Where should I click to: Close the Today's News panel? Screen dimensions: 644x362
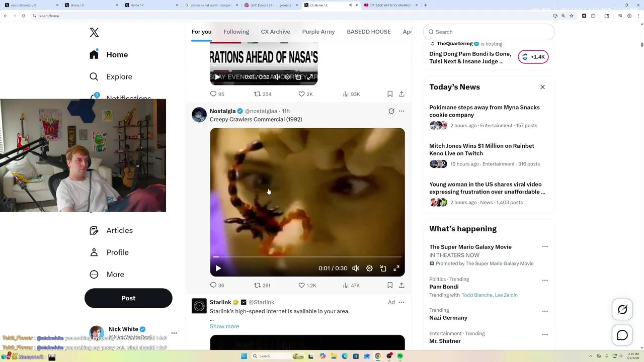click(x=542, y=87)
